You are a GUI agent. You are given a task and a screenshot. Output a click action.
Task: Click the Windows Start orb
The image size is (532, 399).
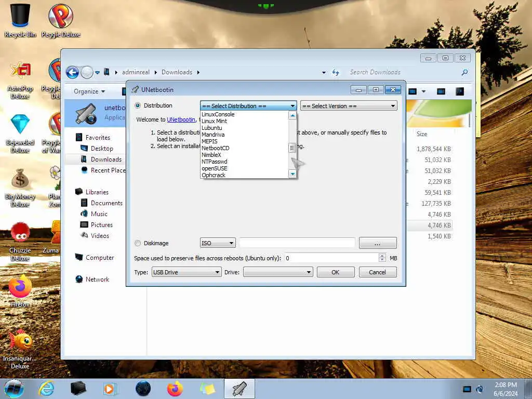click(x=14, y=389)
